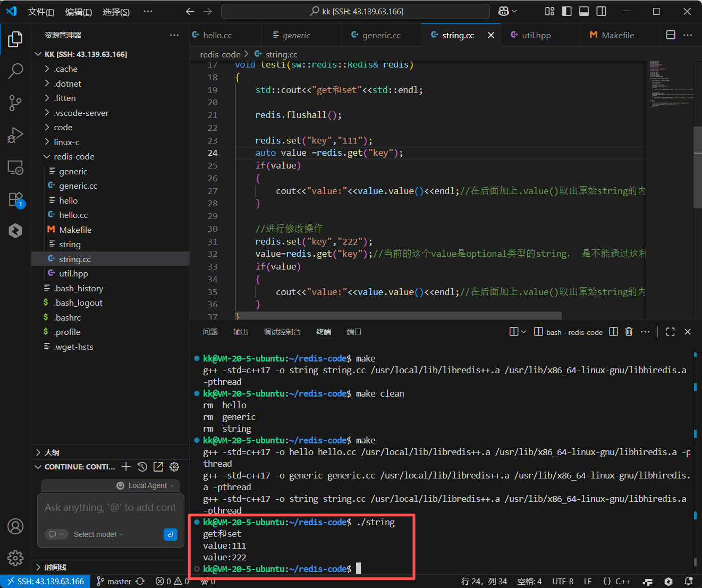Image resolution: width=702 pixels, height=588 pixels.
Task: Open Continue settings gear
Action: coord(174,467)
